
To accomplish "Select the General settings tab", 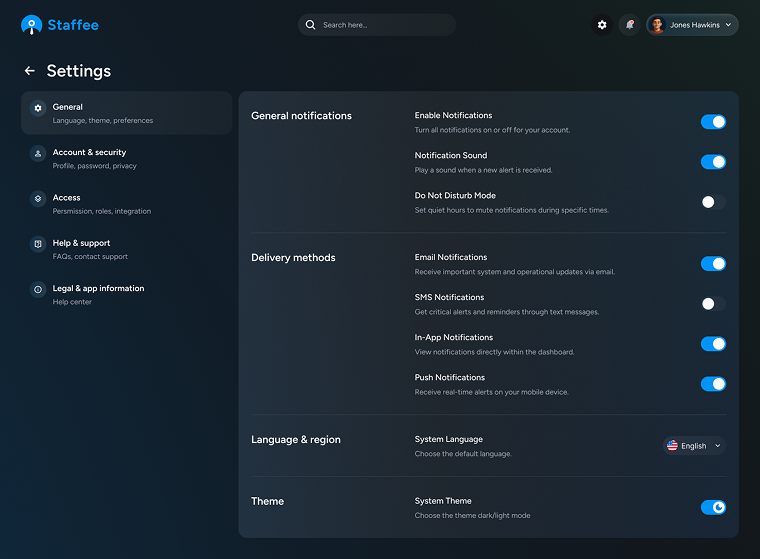I will click(127, 113).
